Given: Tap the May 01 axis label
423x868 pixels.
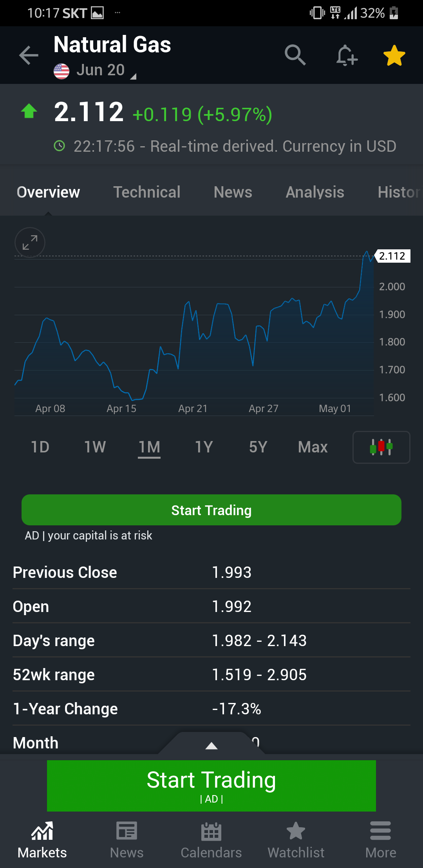Looking at the screenshot, I should [335, 409].
